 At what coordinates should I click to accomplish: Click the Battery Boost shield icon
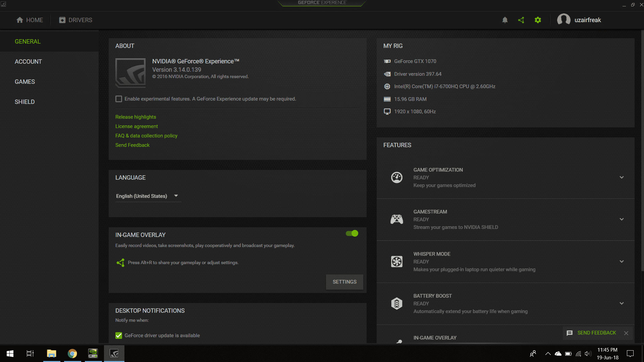396,303
